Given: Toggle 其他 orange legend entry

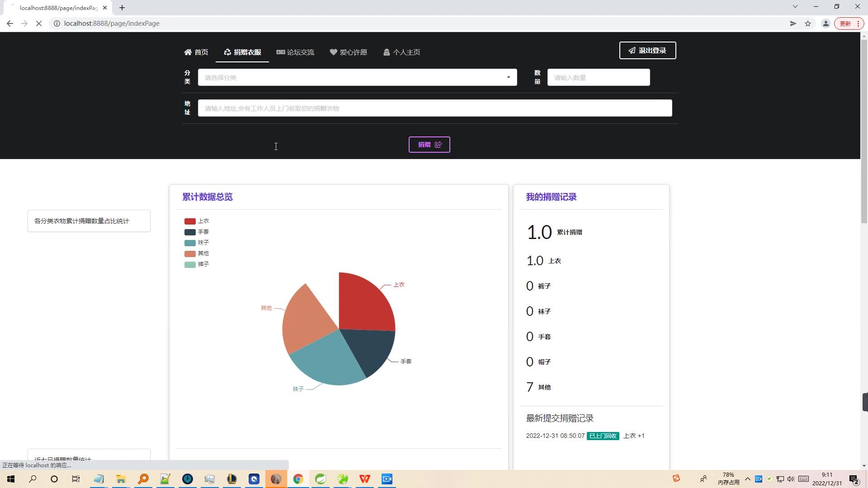Looking at the screenshot, I should [197, 253].
